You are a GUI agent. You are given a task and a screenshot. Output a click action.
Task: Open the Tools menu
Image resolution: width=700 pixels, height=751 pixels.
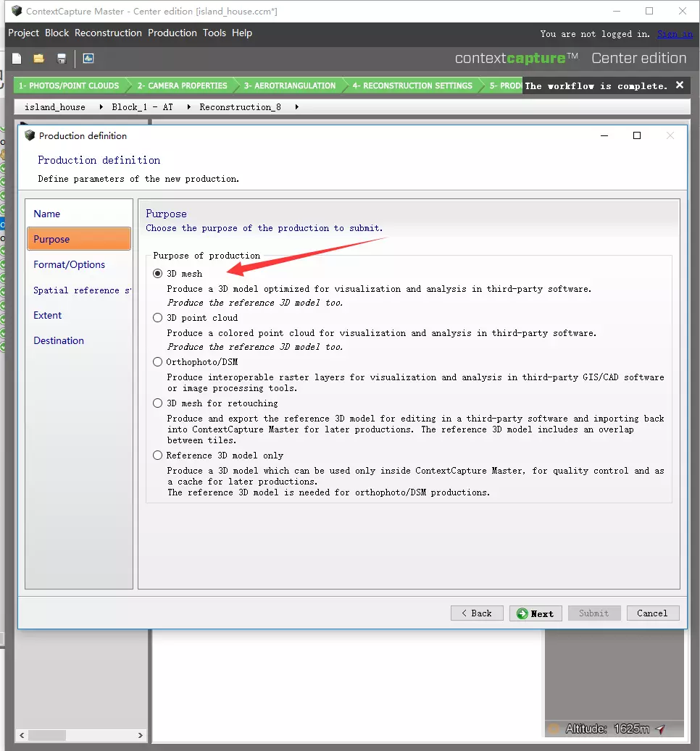214,33
